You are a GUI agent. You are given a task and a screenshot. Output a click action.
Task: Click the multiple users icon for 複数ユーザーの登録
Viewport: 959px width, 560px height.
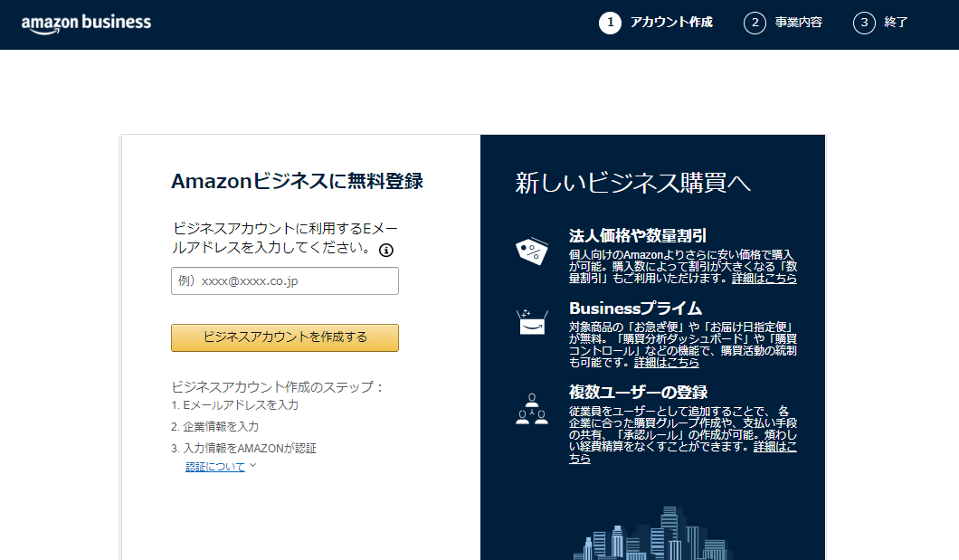[532, 410]
